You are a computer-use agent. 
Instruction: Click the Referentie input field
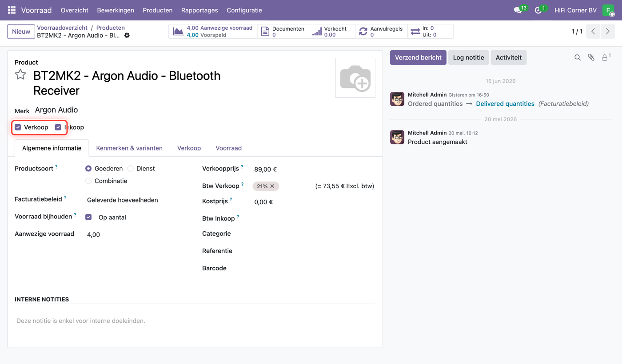pos(314,251)
